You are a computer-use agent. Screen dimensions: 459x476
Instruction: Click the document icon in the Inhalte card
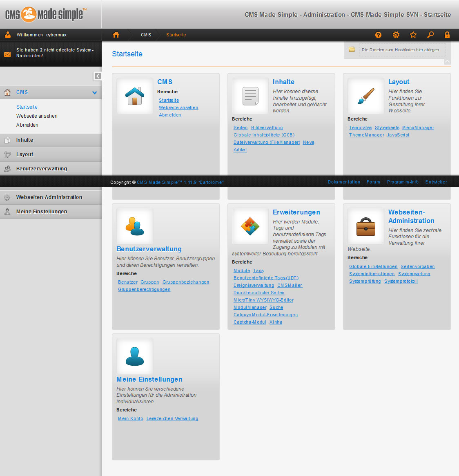coord(250,96)
